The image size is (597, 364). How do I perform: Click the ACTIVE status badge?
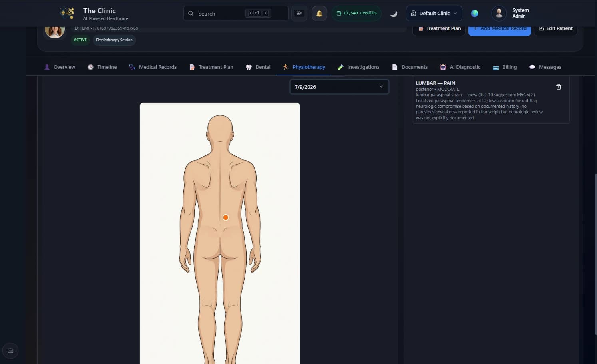pos(80,40)
